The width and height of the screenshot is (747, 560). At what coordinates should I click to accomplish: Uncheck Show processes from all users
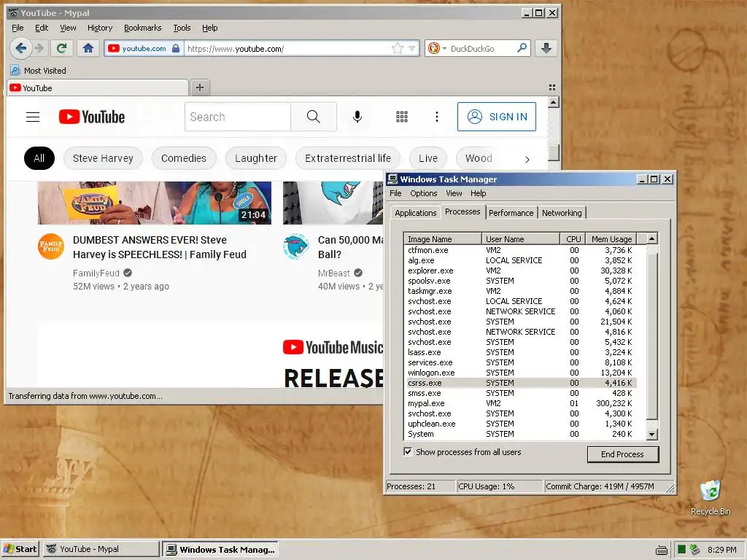point(408,451)
